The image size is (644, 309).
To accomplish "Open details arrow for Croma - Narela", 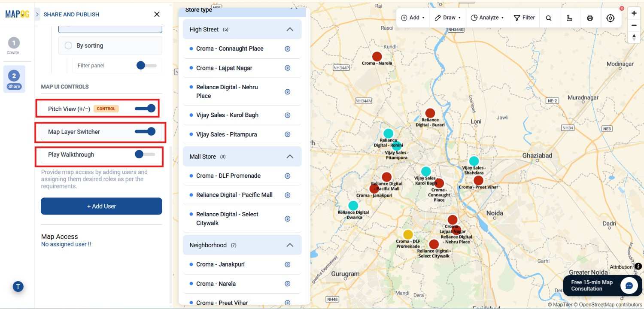I will tap(288, 284).
